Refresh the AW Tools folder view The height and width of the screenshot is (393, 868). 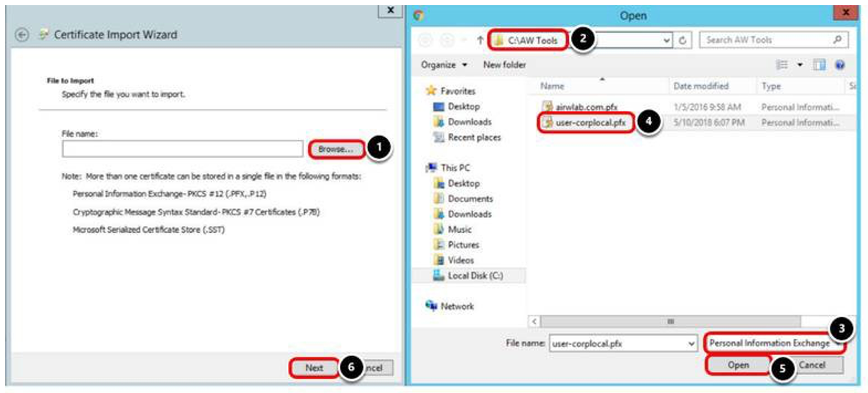click(x=683, y=40)
